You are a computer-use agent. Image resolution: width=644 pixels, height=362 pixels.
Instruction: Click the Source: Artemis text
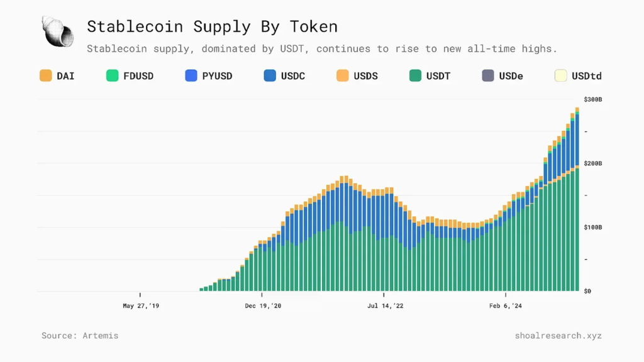coord(80,336)
